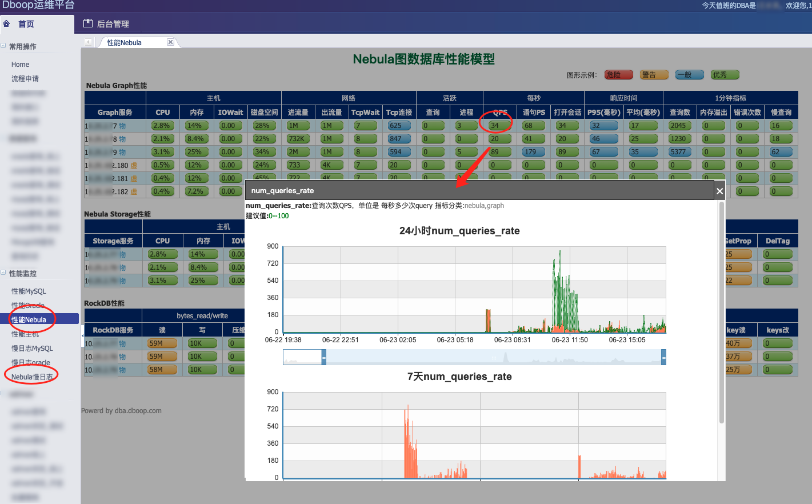Open 性能主机 in the sidebar
Viewport: 812px width, 504px height.
pos(25,334)
